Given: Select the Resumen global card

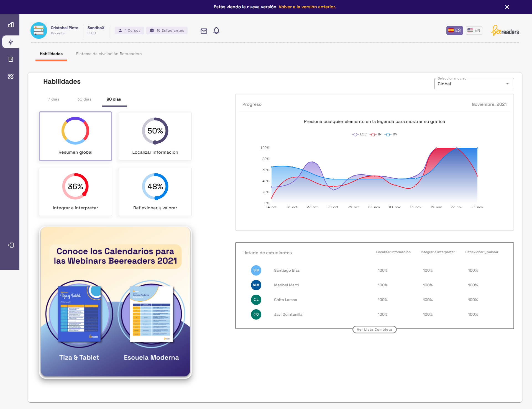Looking at the screenshot, I should pos(75,136).
